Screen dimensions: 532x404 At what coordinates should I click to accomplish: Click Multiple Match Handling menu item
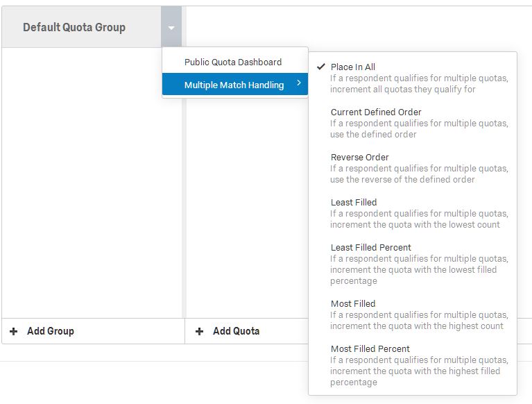(x=234, y=85)
